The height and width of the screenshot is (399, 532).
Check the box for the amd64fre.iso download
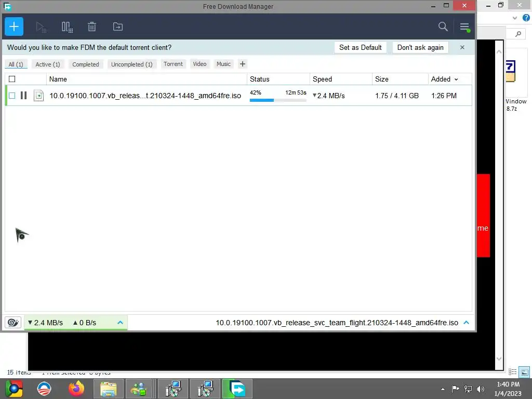click(x=12, y=96)
